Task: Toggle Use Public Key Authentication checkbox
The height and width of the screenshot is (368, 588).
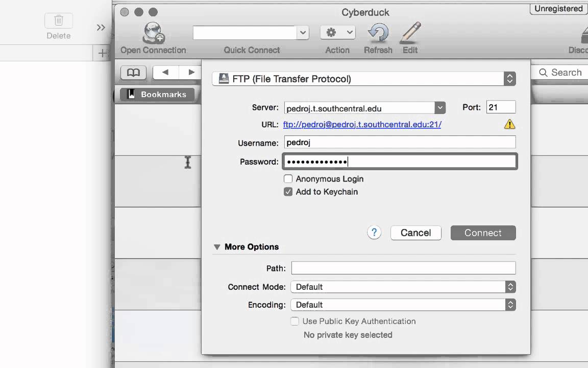Action: coord(295,321)
